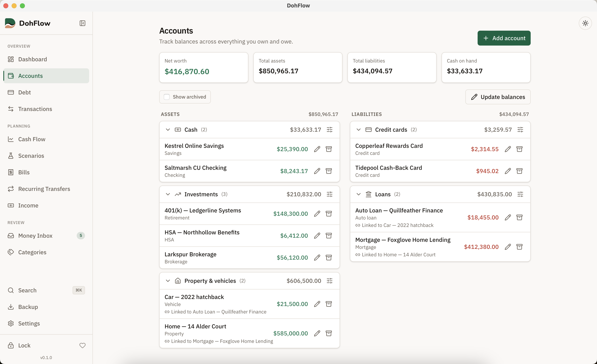Screen dimensions: 597x364
Task: Edit the Larkspur Brokerage account
Action: (x=317, y=258)
